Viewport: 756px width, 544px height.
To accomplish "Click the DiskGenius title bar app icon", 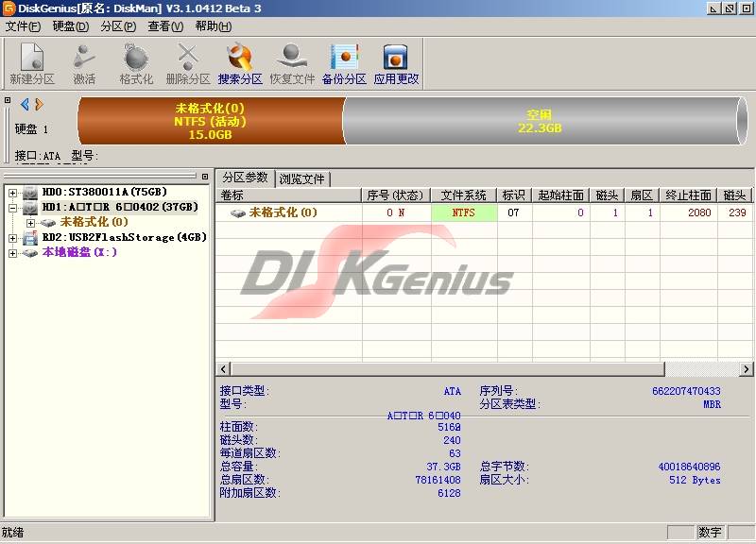I will [x=9, y=8].
